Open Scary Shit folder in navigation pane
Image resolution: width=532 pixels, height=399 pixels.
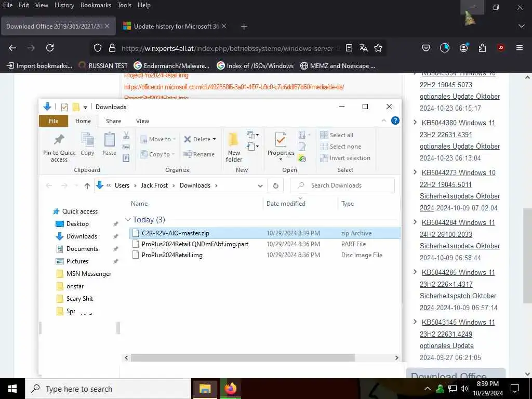click(79, 299)
